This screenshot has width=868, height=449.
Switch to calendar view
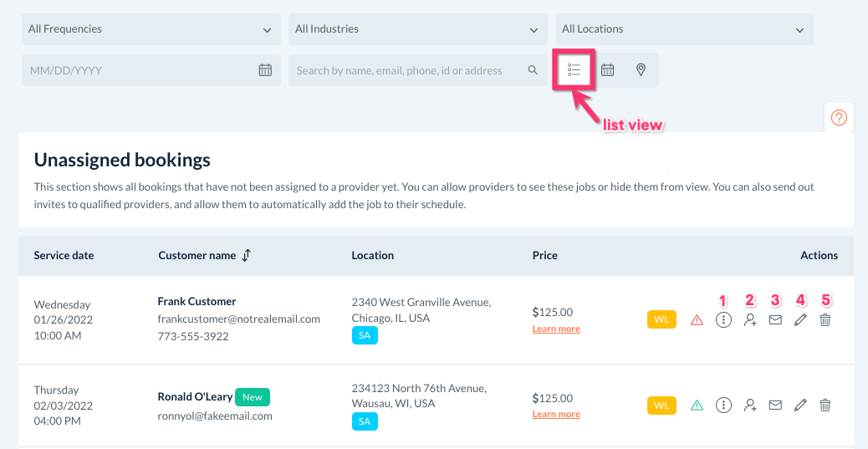tap(608, 70)
